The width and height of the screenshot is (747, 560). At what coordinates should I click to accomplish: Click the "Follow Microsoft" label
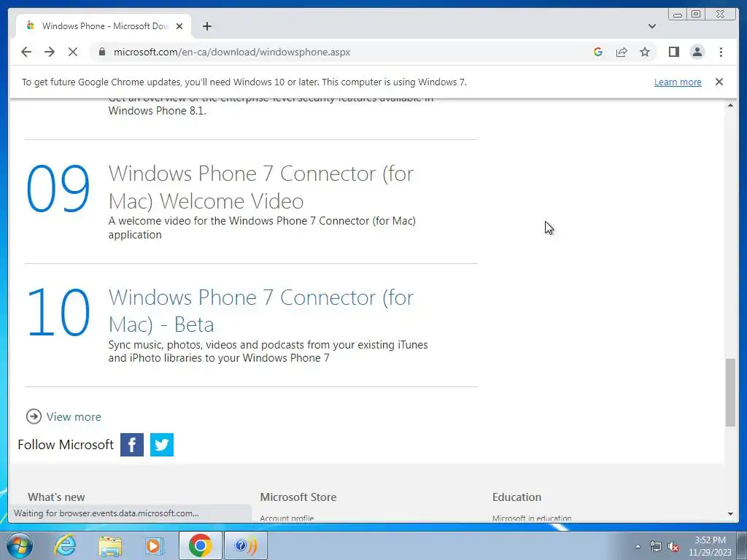click(66, 445)
